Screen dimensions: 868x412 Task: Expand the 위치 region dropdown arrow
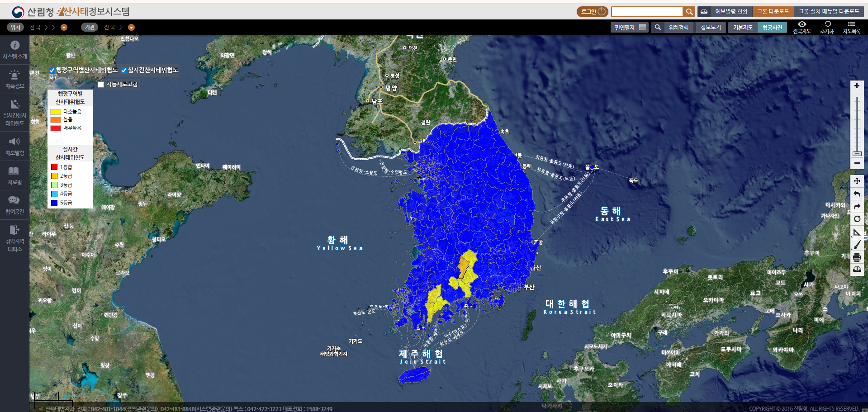click(64, 27)
